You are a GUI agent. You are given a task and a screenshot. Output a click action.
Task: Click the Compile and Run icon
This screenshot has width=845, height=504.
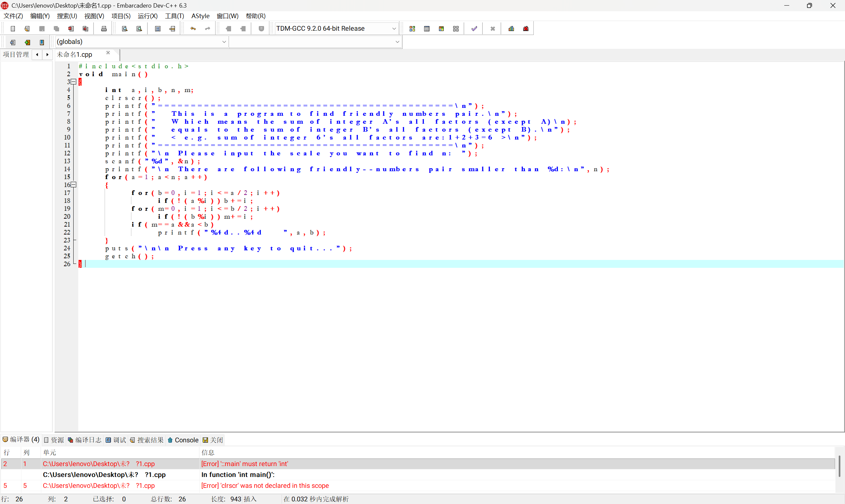441,29
